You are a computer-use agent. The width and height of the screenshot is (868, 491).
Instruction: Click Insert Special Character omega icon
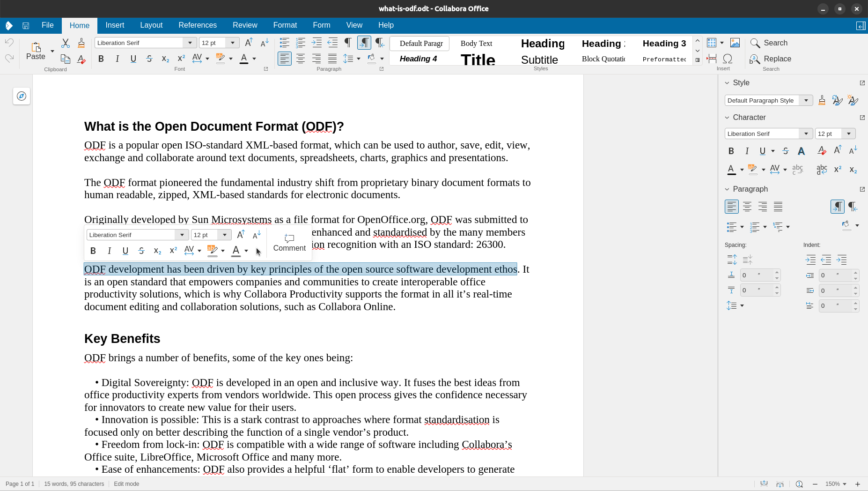click(x=728, y=59)
